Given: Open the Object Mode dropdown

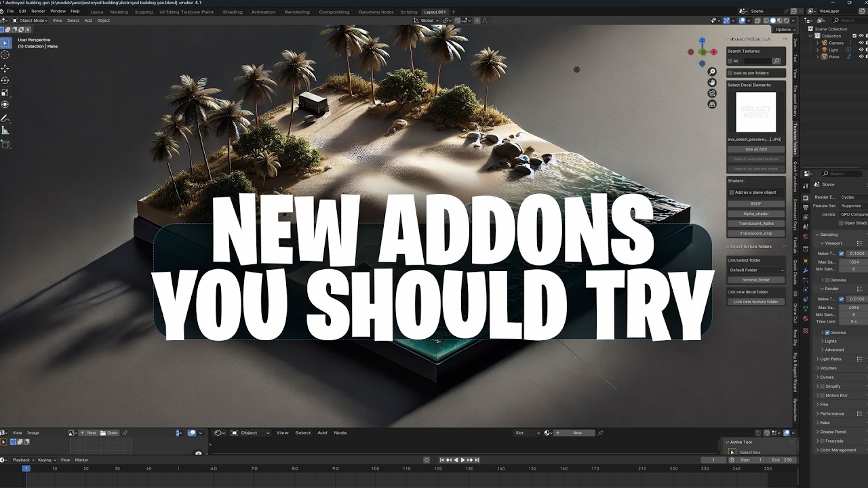Looking at the screenshot, I should point(31,20).
